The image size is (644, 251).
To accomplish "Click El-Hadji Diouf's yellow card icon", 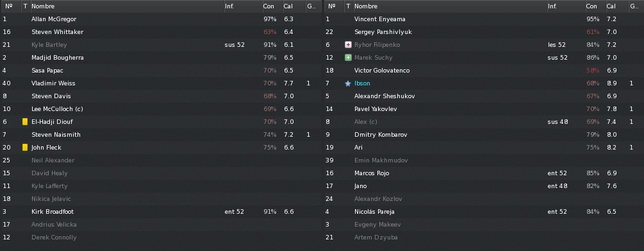I will tap(25, 122).
